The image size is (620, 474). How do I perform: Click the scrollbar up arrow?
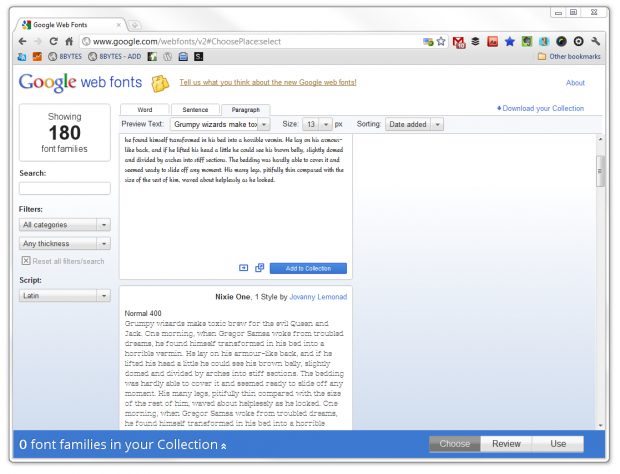point(600,139)
